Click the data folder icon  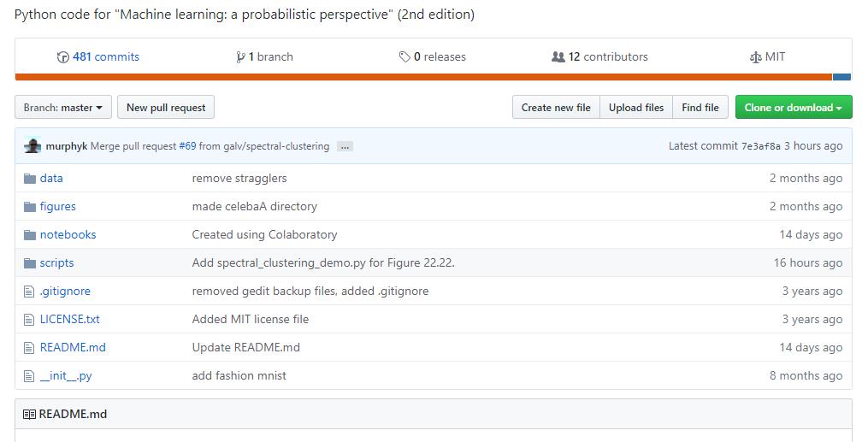click(30, 178)
